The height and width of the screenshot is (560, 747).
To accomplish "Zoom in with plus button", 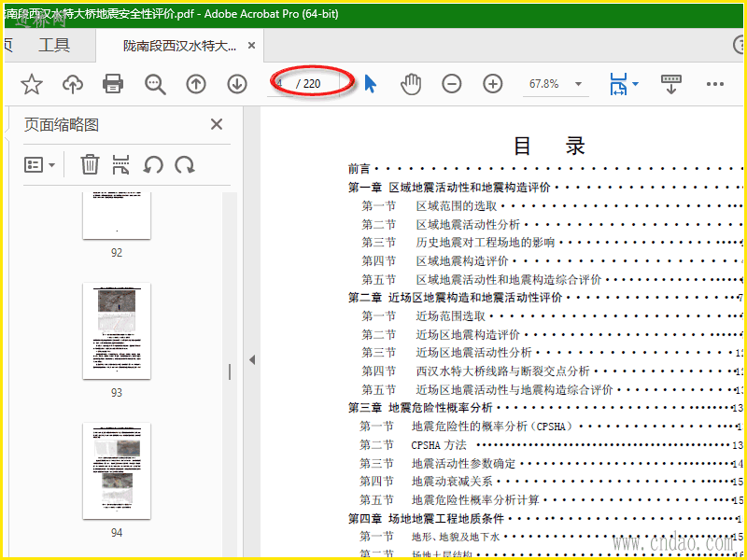I will [x=493, y=84].
